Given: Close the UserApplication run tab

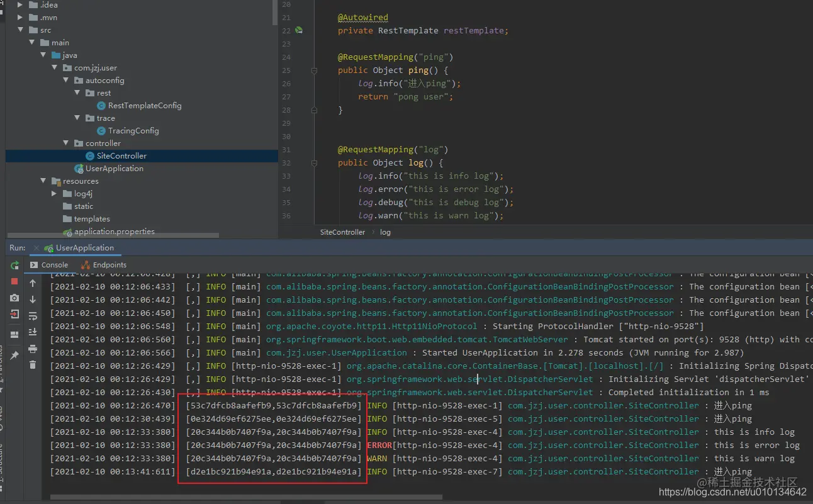Looking at the screenshot, I should click(x=36, y=248).
